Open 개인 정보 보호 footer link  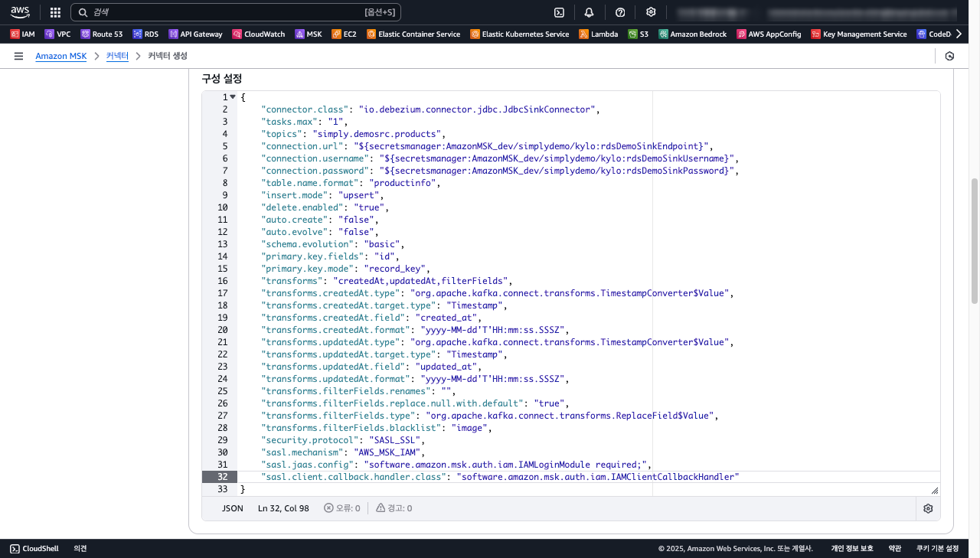tap(852, 549)
